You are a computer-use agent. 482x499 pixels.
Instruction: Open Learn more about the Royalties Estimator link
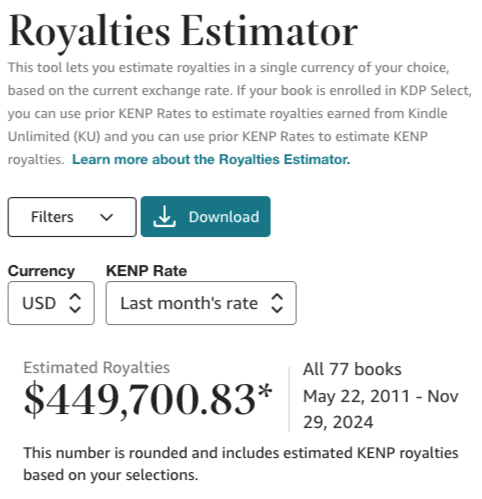[x=211, y=159]
